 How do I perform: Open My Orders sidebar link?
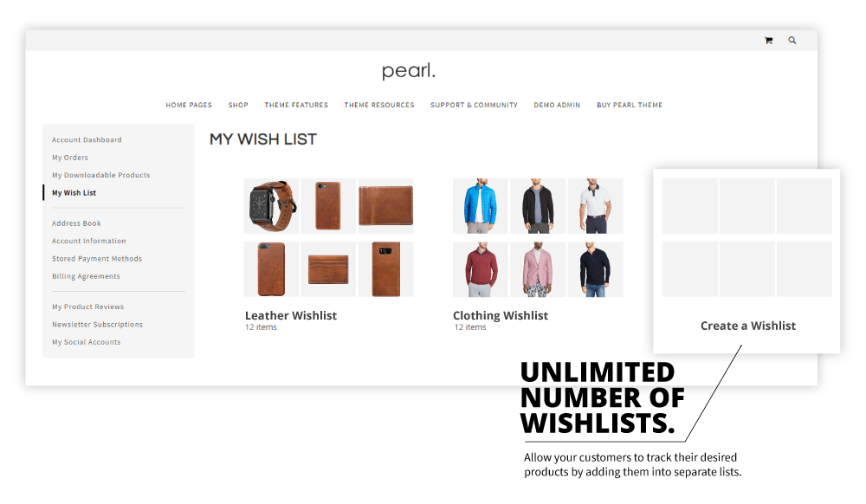tap(70, 158)
